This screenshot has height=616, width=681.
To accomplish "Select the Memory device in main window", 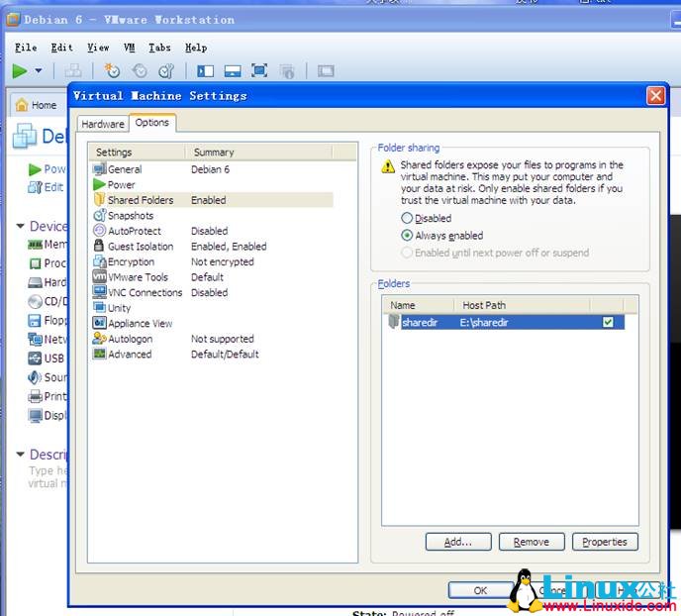I will [48, 245].
